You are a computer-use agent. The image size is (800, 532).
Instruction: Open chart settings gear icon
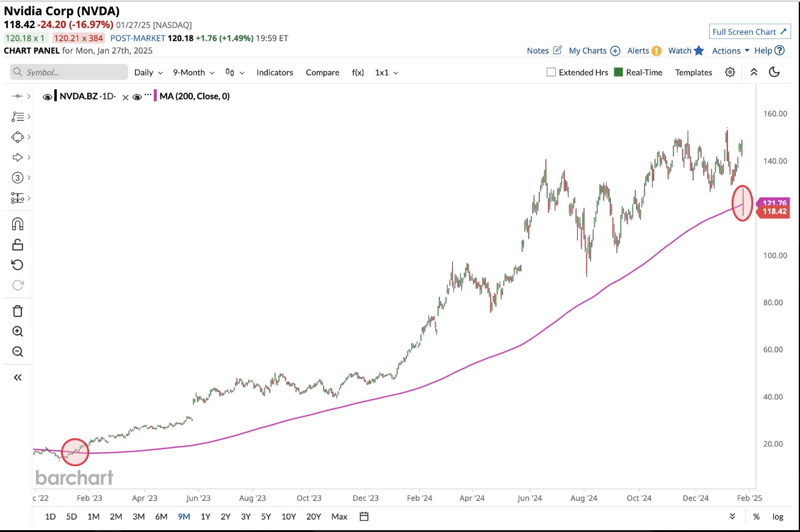pyautogui.click(x=730, y=72)
